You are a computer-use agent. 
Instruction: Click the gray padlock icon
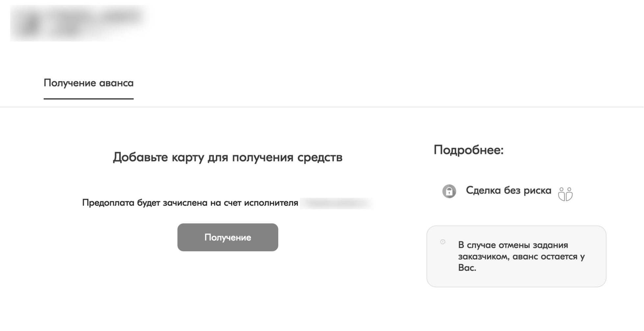(449, 191)
